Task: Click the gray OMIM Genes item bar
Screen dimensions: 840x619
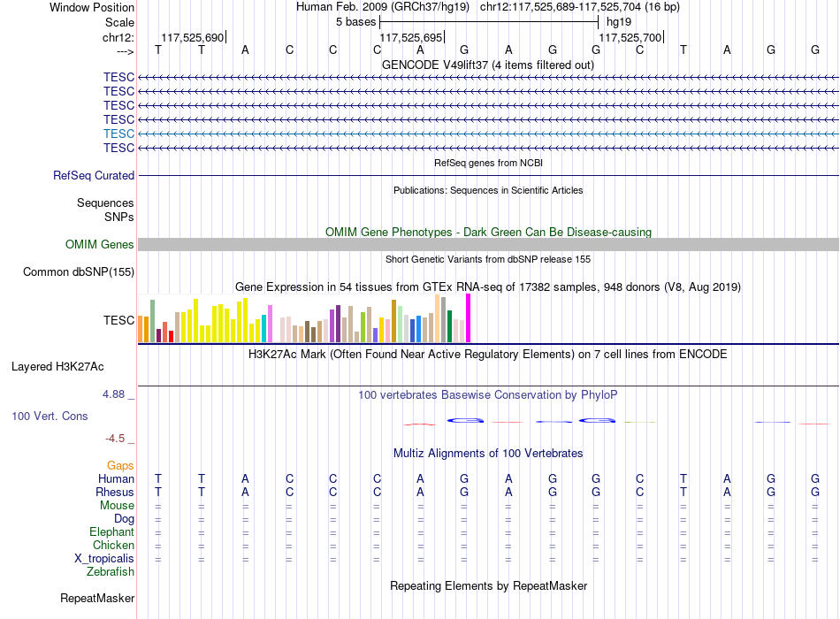Action: [x=488, y=244]
